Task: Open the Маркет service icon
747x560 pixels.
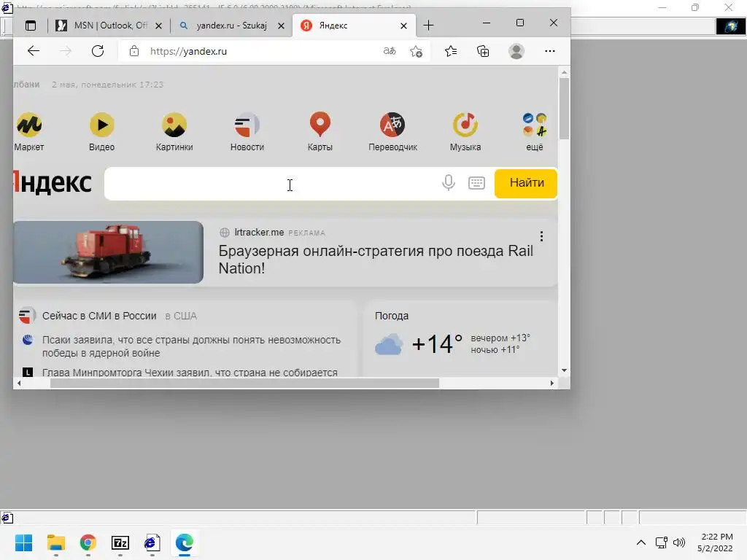Action: 29,131
